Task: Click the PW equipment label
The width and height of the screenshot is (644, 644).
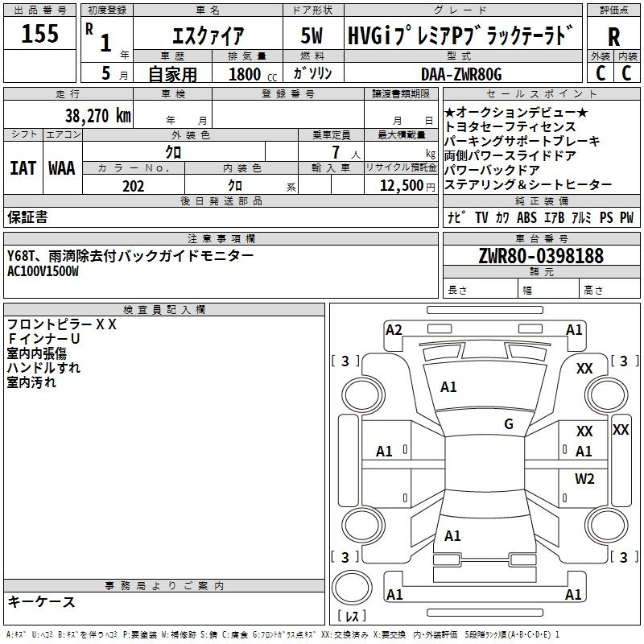Action: pyautogui.click(x=626, y=218)
